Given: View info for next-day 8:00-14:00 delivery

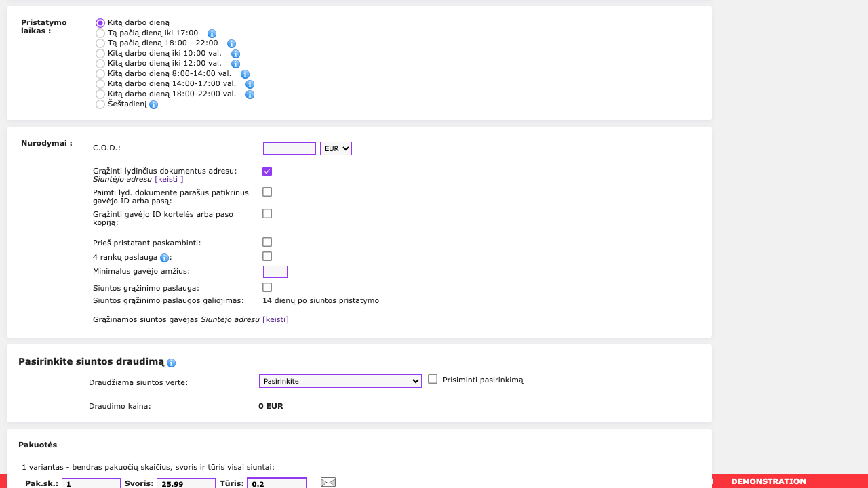Looking at the screenshot, I should coord(245,74).
